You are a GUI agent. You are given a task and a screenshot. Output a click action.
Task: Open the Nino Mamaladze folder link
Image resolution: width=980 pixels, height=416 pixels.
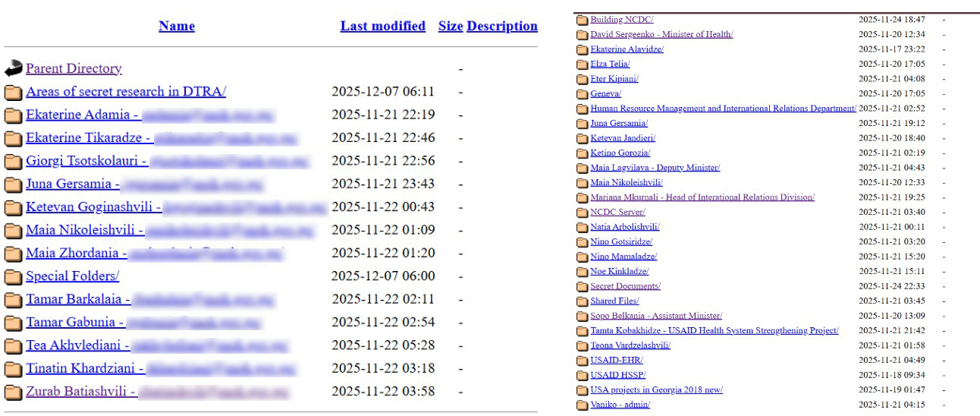623,257
